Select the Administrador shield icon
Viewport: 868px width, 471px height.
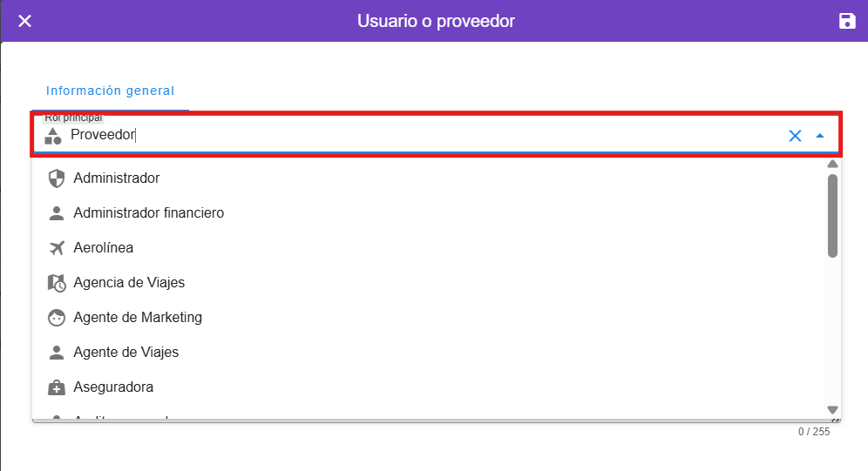(57, 178)
